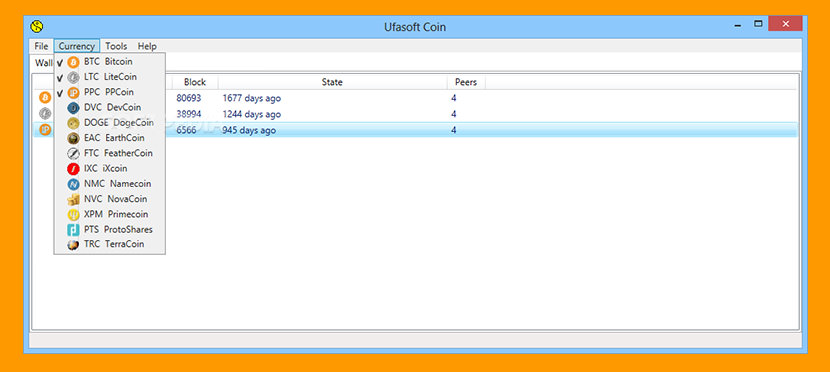
Task: Click the Namecoin blue icon
Action: [x=73, y=184]
